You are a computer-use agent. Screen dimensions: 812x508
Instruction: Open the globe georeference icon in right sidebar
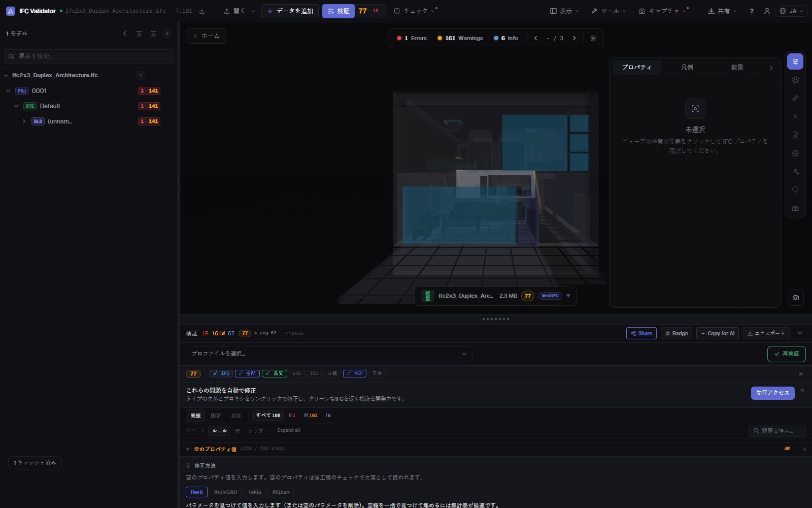795,153
